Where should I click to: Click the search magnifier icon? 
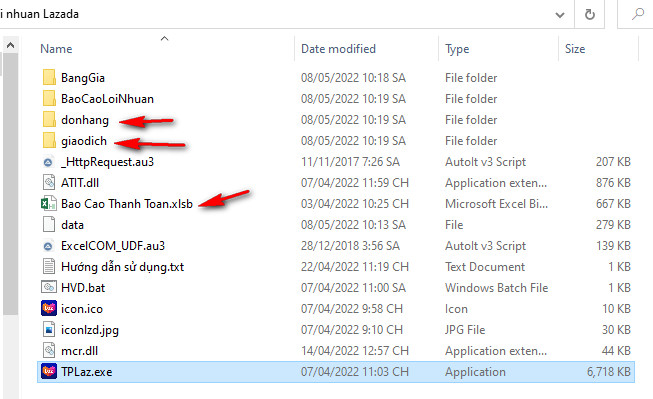tap(637, 15)
